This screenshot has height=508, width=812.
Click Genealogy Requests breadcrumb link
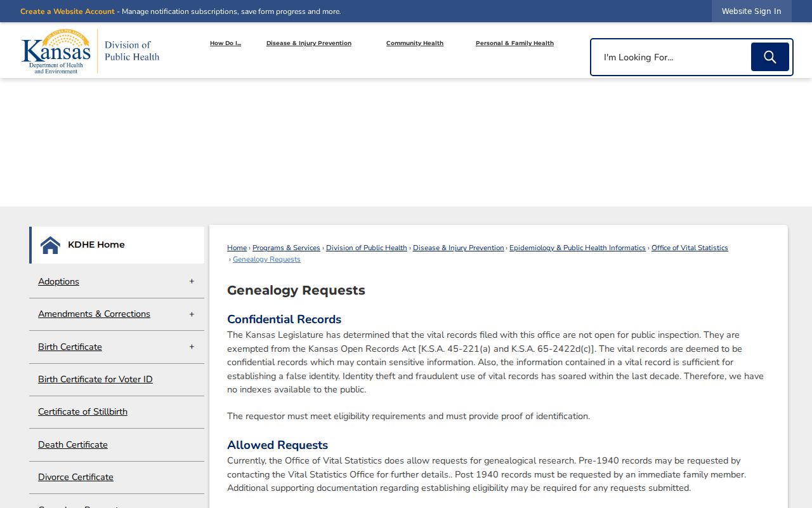(266, 259)
